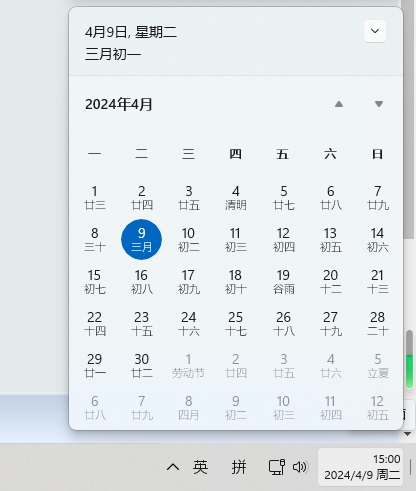Open 拼 Pinyin input method options

(x=239, y=467)
